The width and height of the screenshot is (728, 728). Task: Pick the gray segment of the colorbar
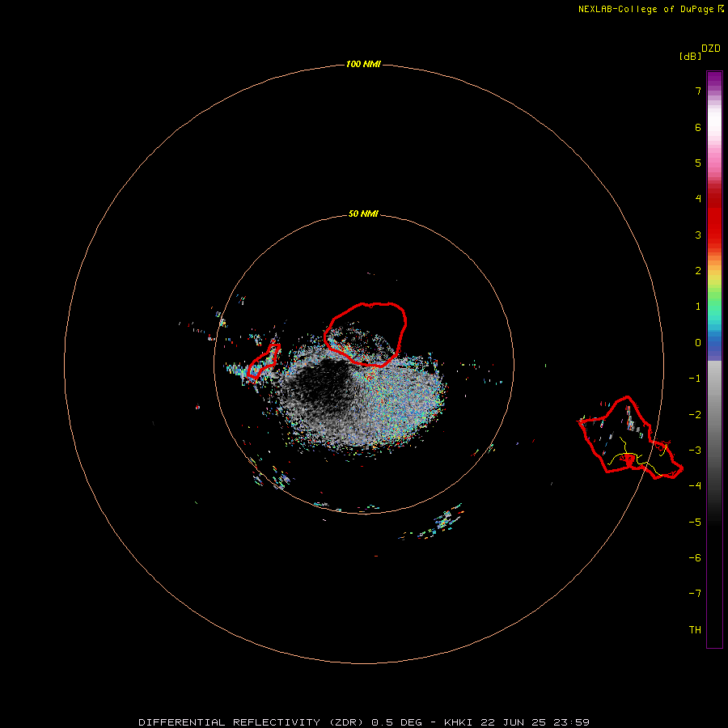pyautogui.click(x=714, y=418)
